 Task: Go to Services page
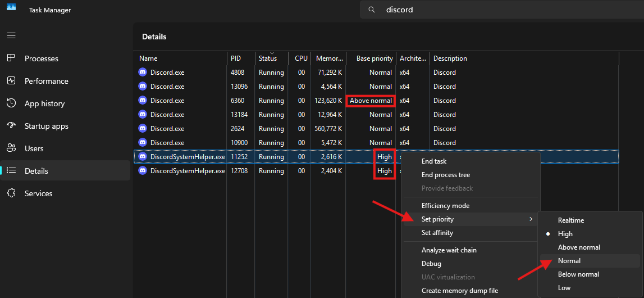point(65,193)
